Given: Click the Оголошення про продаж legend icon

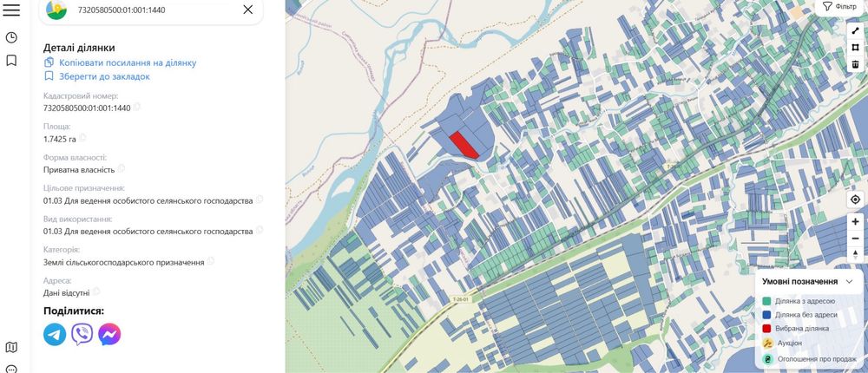Looking at the screenshot, I should point(767,359).
